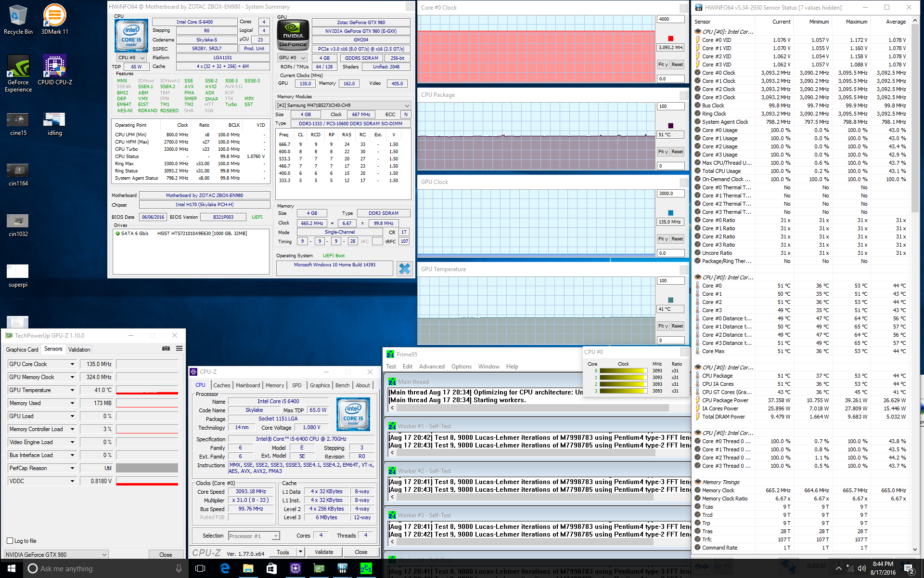
Task: Open the Mainboard tab in CPU-Z
Action: 248,385
